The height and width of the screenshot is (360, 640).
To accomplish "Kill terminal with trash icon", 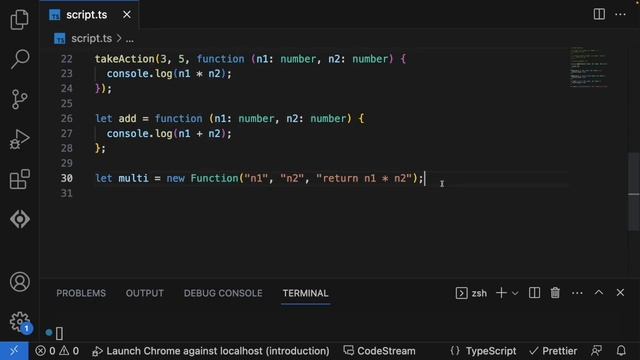I will [555, 293].
